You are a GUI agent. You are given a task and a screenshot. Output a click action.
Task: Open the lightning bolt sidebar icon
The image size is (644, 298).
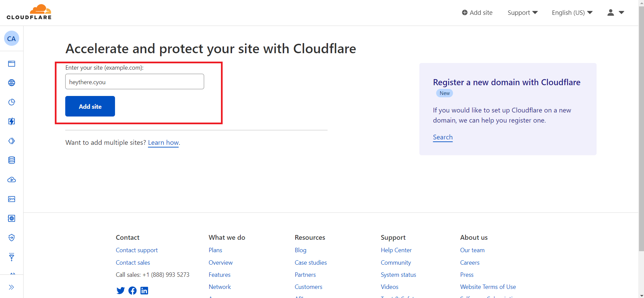click(x=12, y=121)
